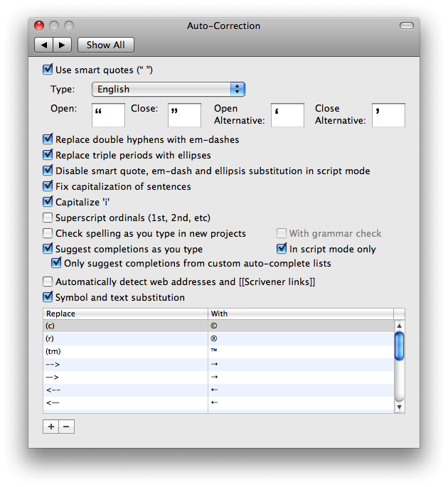Toggle the Use smart quotes checkbox
The width and height of the screenshot is (448, 487).
[x=48, y=70]
